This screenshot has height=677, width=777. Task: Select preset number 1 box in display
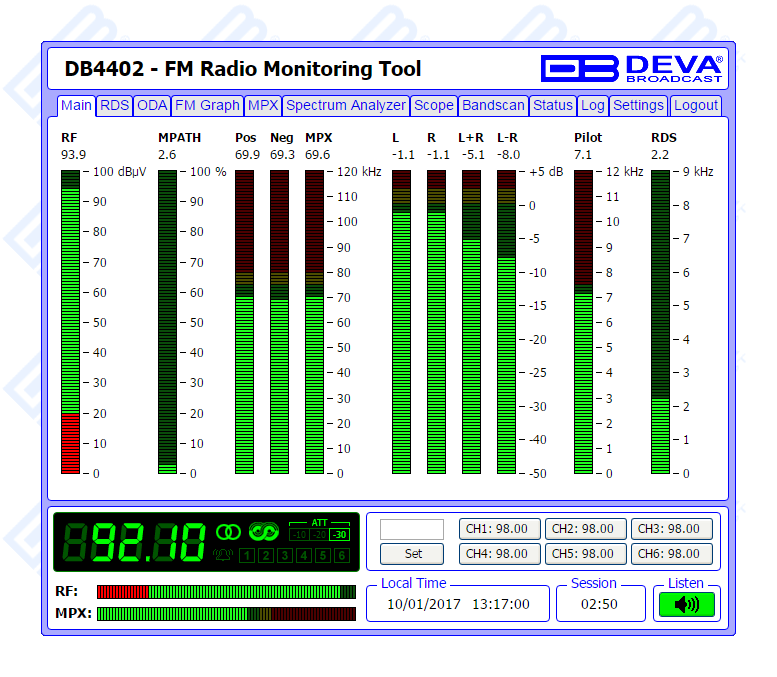(x=246, y=556)
